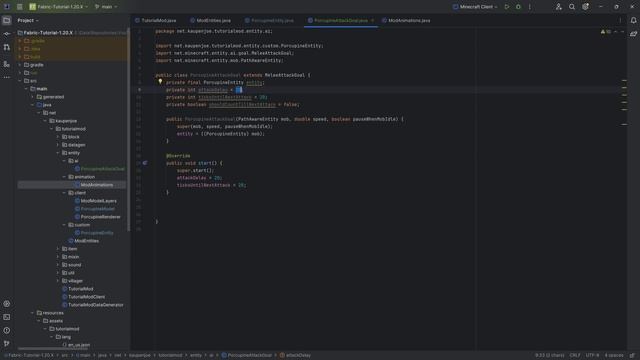Select TutorialModDataGenerator class

pos(96,305)
